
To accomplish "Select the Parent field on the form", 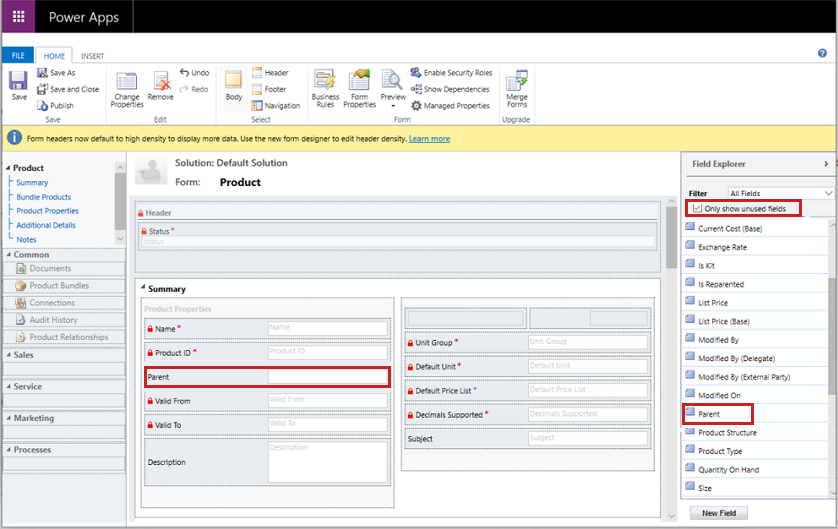I will pyautogui.click(x=267, y=377).
